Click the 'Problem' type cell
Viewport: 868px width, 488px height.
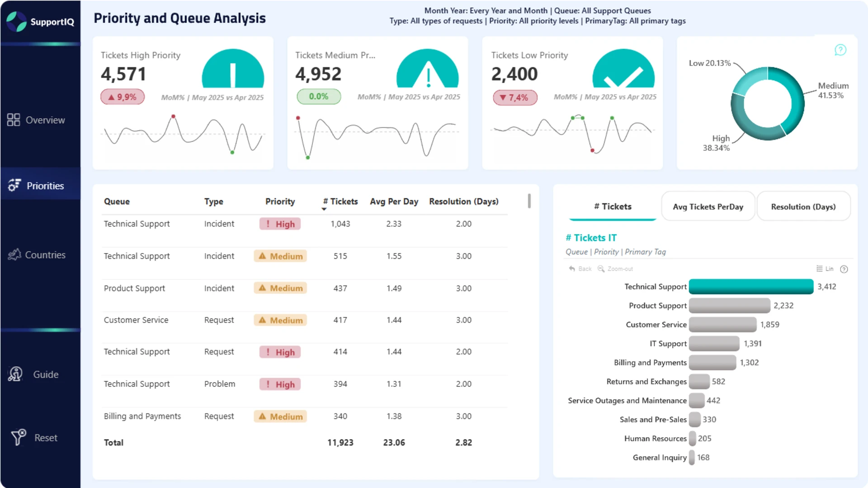tap(220, 384)
